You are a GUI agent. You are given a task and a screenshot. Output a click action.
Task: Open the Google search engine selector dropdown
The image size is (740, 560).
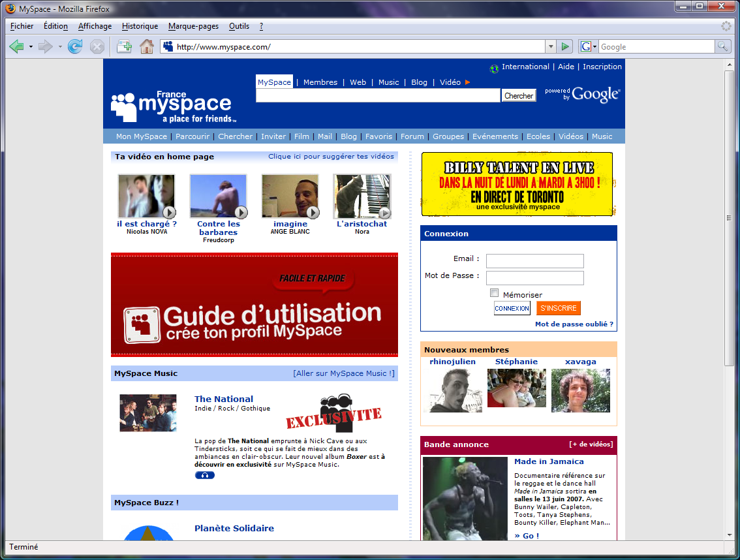589,46
